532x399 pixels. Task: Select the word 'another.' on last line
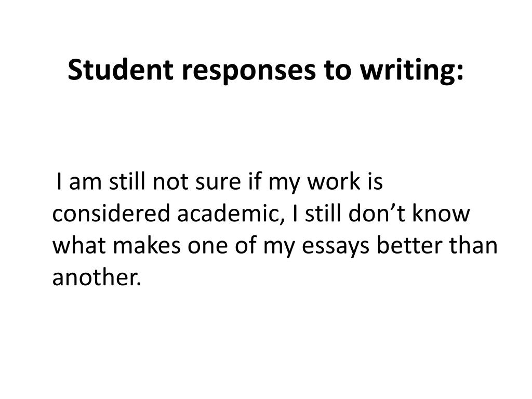click(x=96, y=277)
